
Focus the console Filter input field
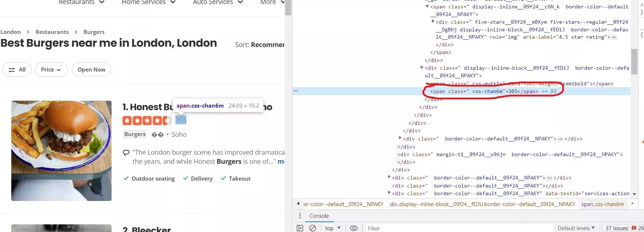(459, 228)
